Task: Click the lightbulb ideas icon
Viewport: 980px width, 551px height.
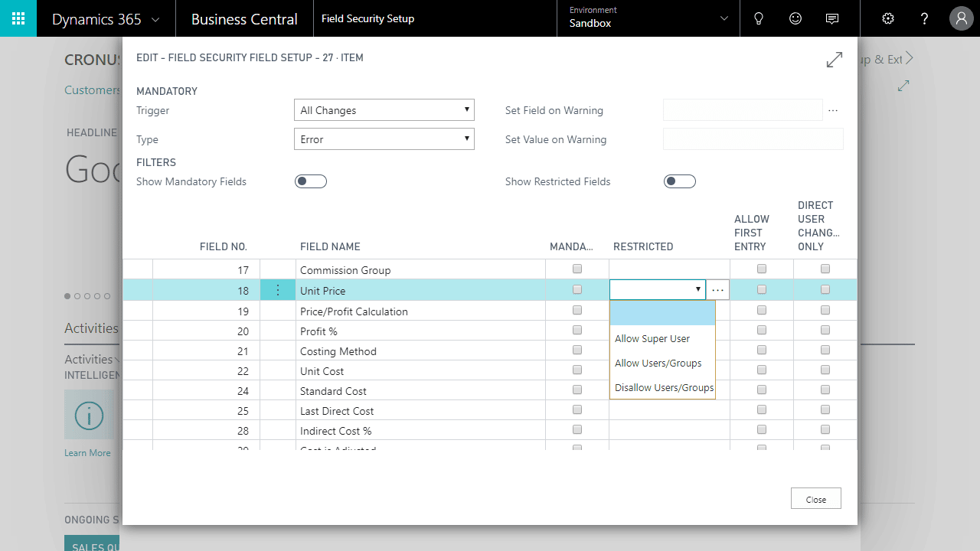Action: click(759, 18)
